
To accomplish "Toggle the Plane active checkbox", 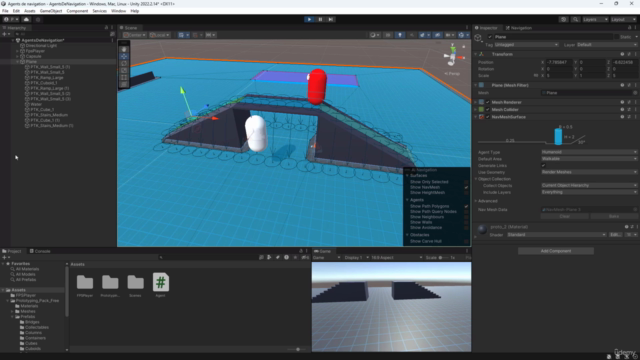I will coord(490,37).
